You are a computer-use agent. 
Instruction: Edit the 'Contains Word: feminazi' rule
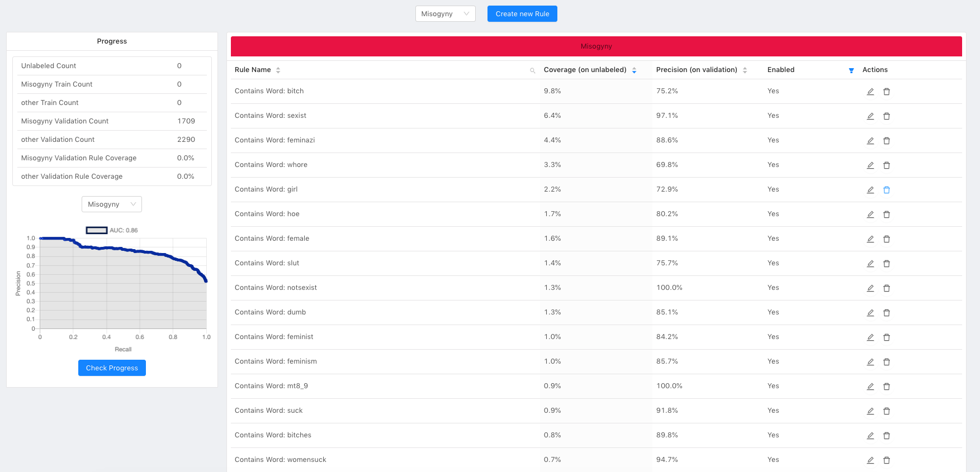(x=870, y=141)
